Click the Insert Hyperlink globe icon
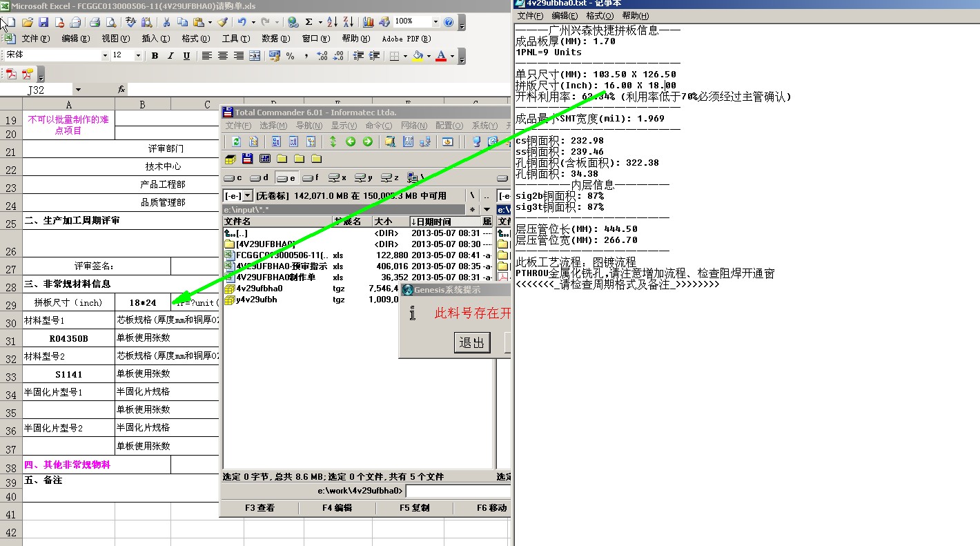 coord(293,22)
